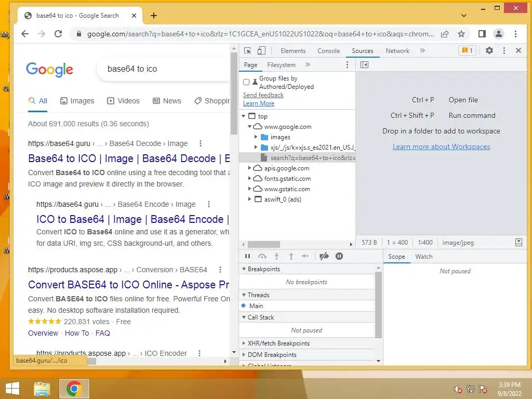The width and height of the screenshot is (532, 399).
Task: Click the step out icon
Action: coord(291,256)
